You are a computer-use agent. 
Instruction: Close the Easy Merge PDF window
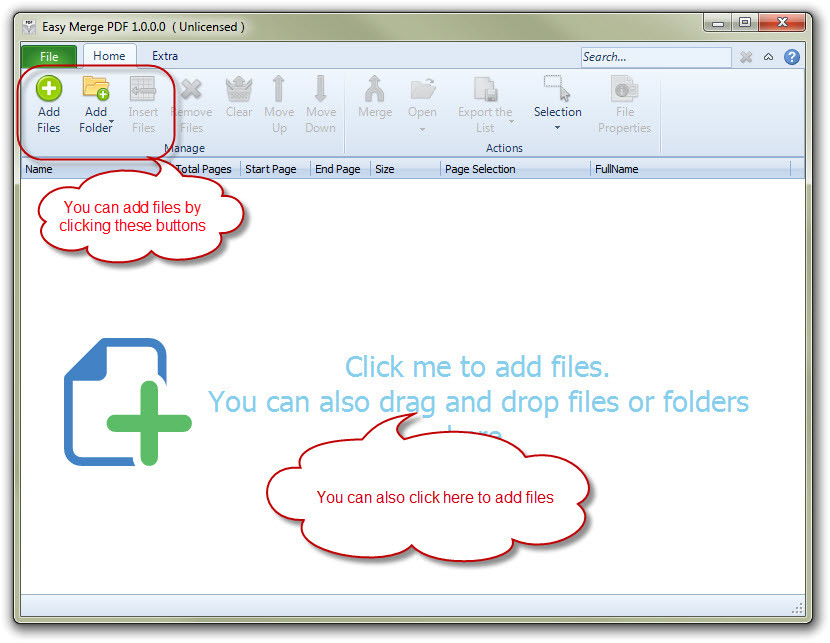point(782,23)
